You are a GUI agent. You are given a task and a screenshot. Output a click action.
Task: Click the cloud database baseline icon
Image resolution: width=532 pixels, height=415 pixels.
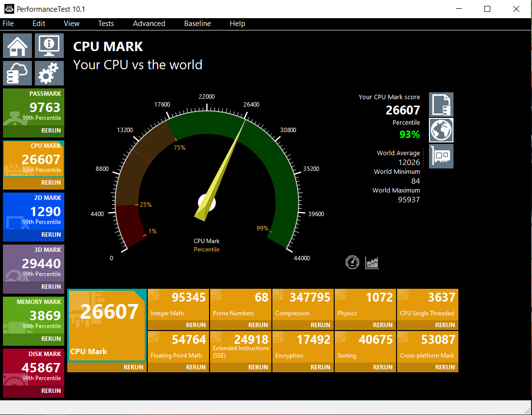click(x=18, y=73)
